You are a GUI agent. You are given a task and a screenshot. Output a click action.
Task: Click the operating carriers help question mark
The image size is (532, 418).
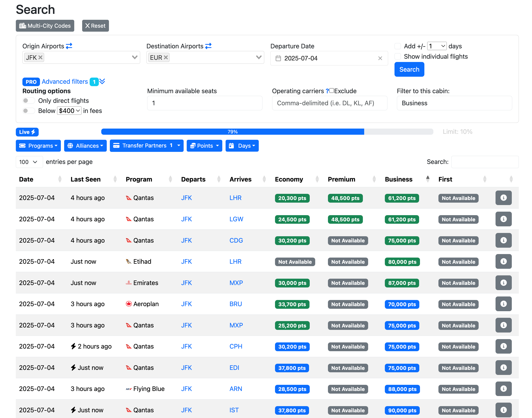[x=327, y=91]
